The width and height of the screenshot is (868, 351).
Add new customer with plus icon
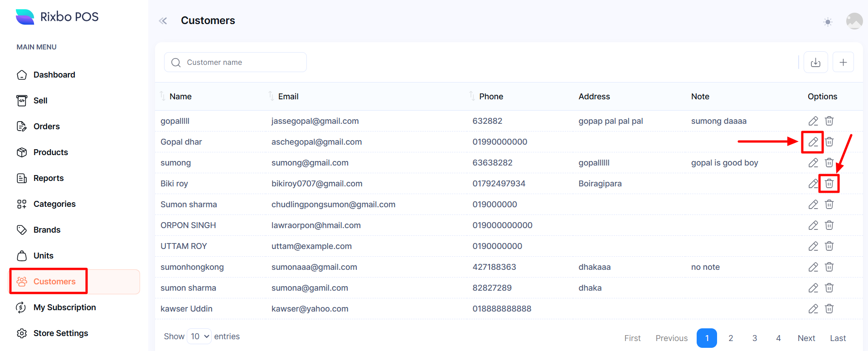[x=843, y=63]
